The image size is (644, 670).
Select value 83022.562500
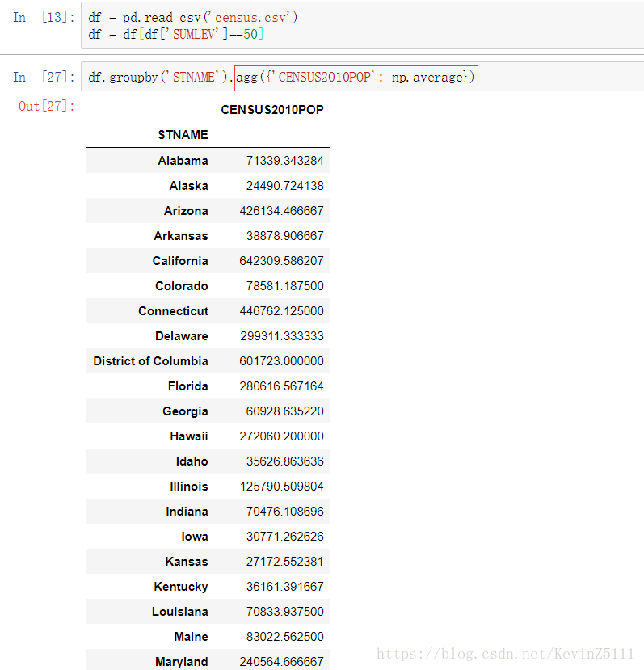[x=285, y=637]
